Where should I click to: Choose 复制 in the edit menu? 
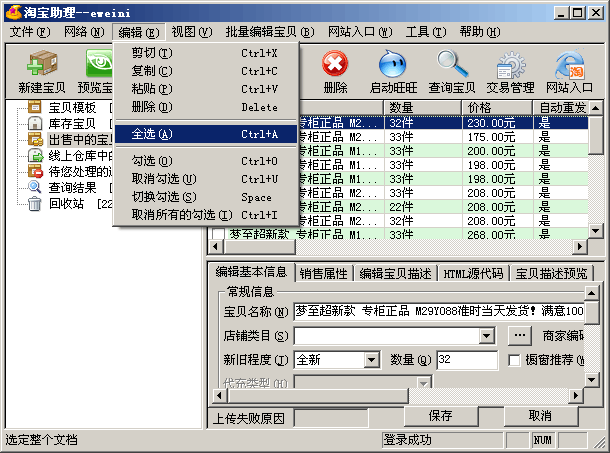206,71
